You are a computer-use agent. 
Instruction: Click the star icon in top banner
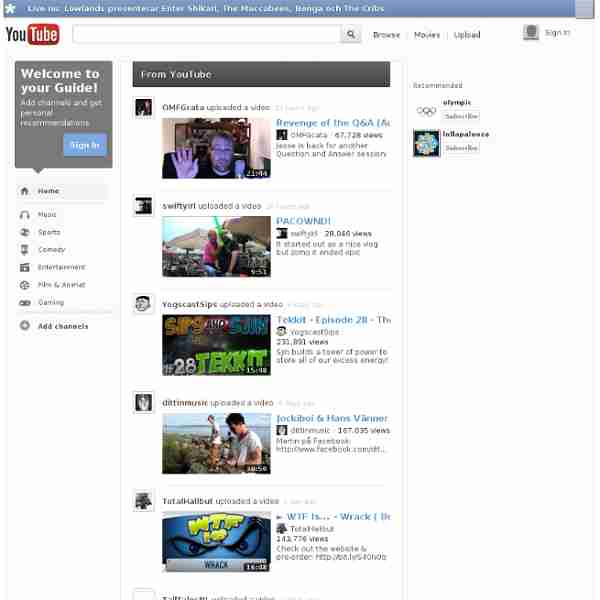pyautogui.click(x=10, y=8)
